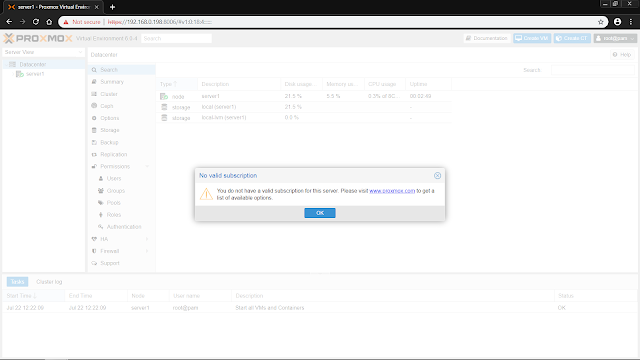Click the Ceph icon in the sidebar

(94, 106)
